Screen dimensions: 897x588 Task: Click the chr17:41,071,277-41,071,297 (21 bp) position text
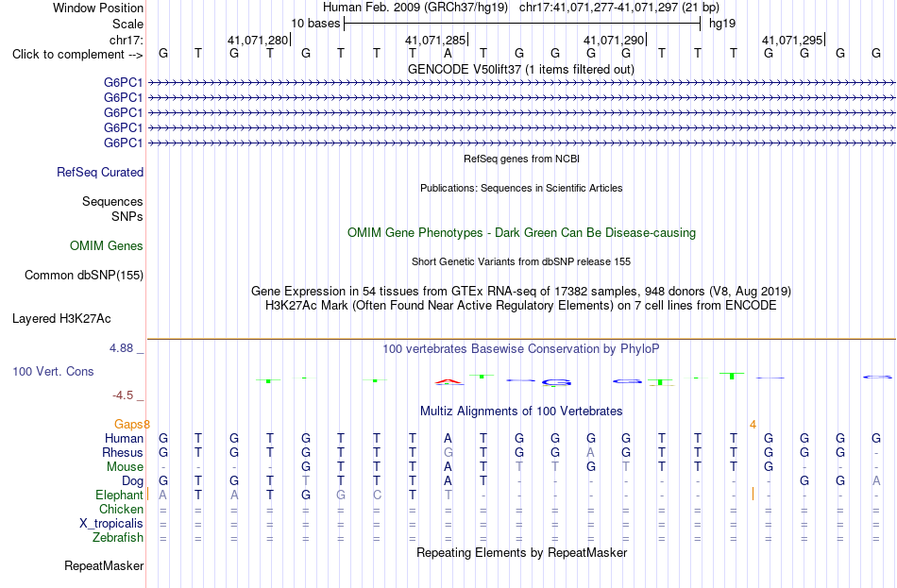619,8
